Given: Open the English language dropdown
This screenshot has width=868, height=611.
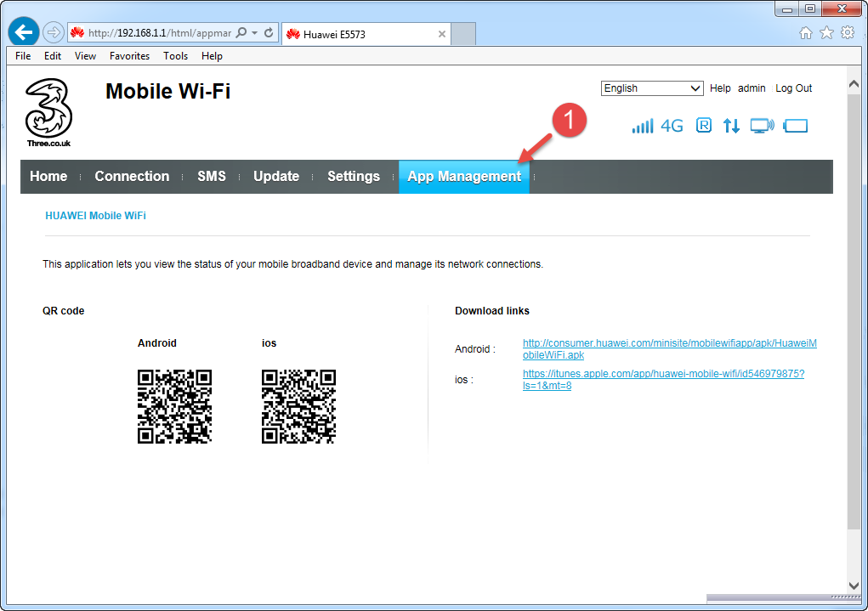Looking at the screenshot, I should (x=652, y=88).
